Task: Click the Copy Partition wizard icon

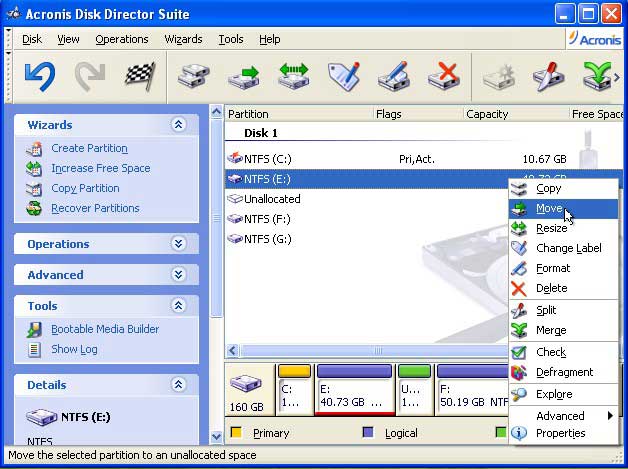Action: 34,189
